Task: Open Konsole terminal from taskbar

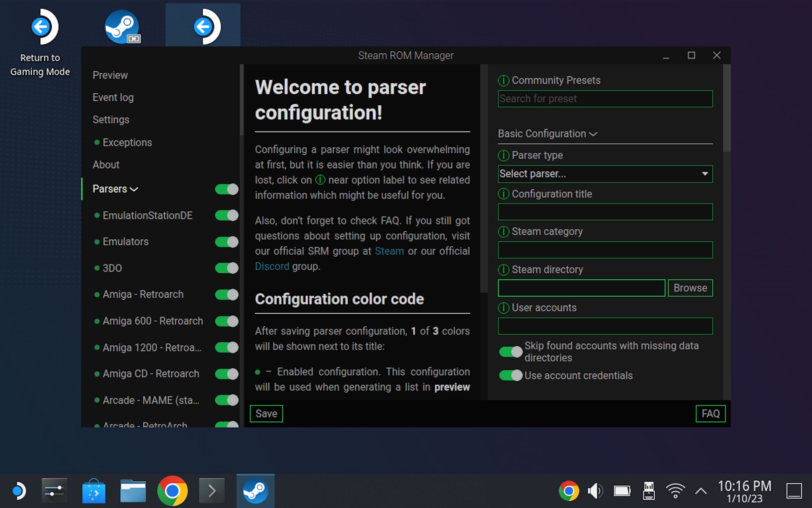Action: click(x=212, y=491)
